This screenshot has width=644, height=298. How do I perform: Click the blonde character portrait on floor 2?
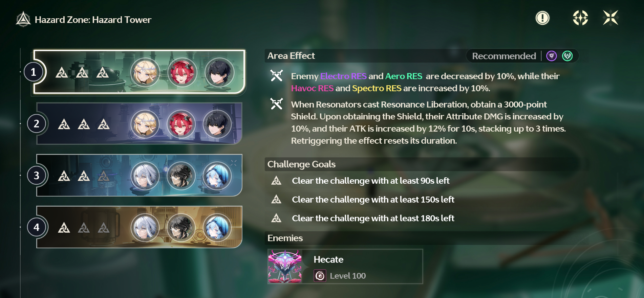(x=145, y=124)
